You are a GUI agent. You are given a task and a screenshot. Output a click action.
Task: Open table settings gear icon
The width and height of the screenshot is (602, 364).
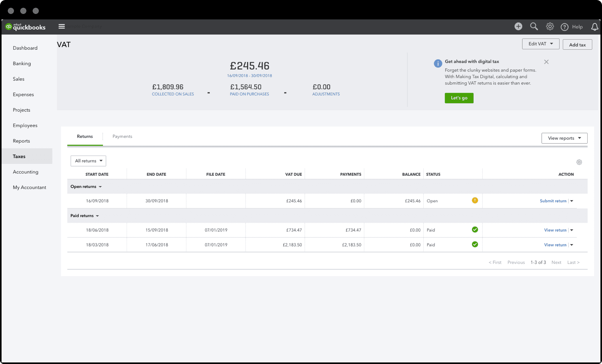coord(579,162)
